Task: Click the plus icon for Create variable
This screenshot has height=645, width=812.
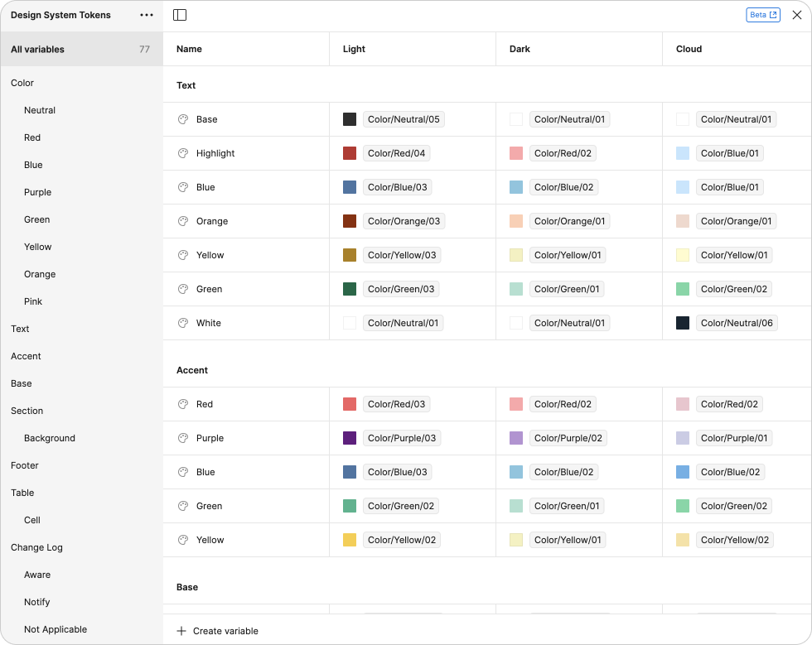Action: tap(181, 631)
